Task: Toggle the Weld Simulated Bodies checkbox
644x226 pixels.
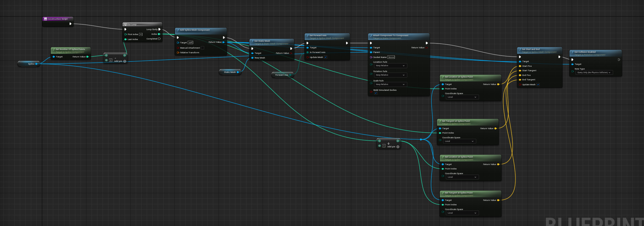Action: [x=376, y=93]
